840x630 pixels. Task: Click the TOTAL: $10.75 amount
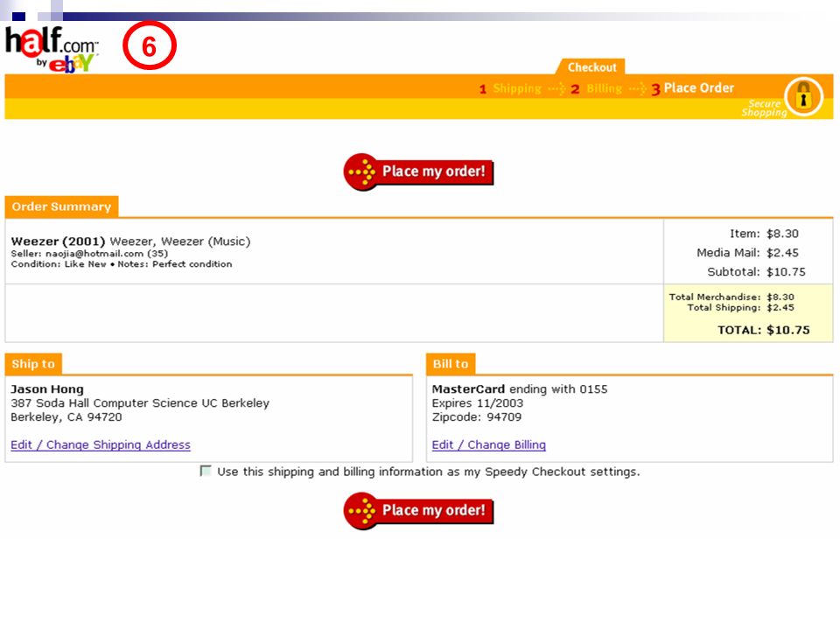point(763,330)
